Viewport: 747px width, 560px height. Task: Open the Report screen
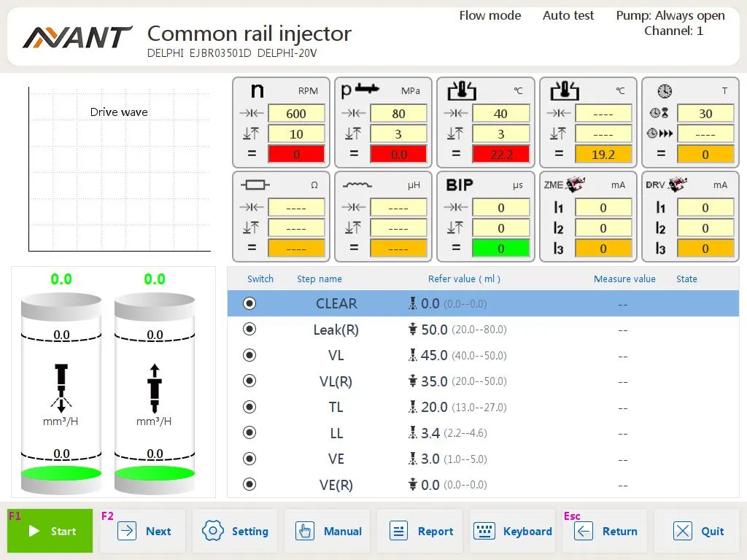point(420,531)
